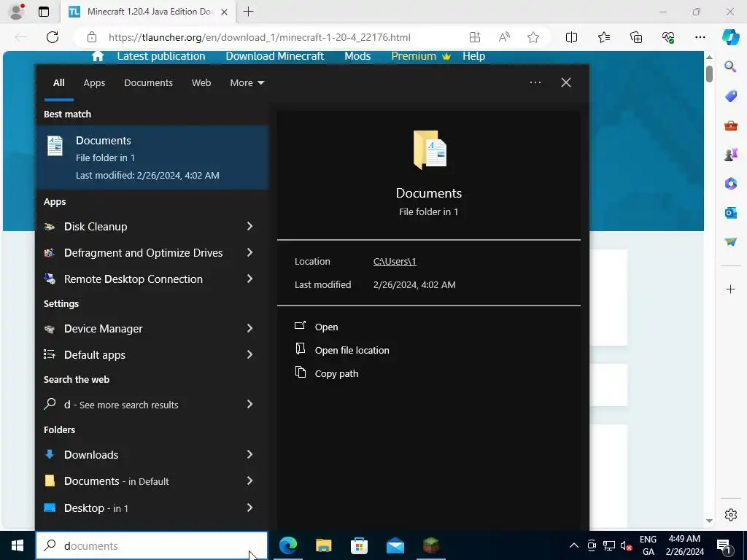This screenshot has width=747, height=560.
Task: Open Microsoft 365 sidebar icon
Action: pos(730,183)
